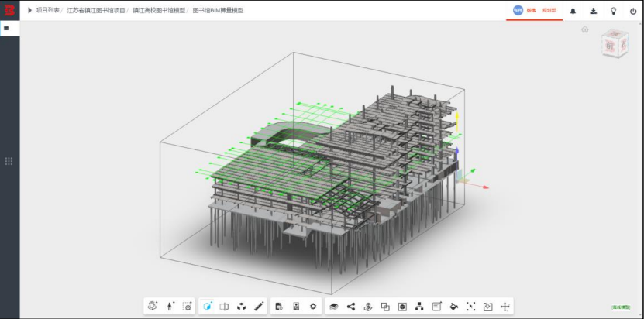Click the fit-to-view corners icon

pyautogui.click(x=470, y=307)
